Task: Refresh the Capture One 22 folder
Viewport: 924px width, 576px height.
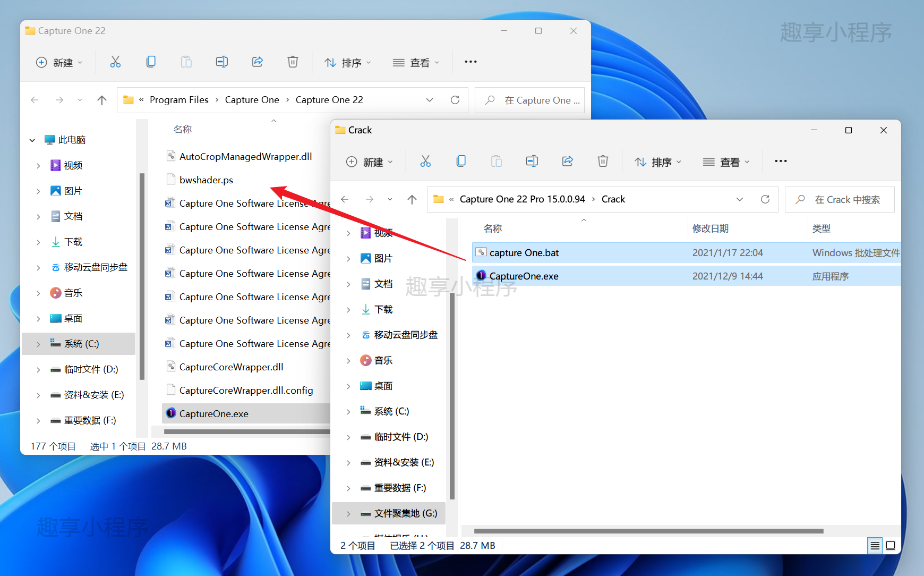Action: [x=455, y=100]
